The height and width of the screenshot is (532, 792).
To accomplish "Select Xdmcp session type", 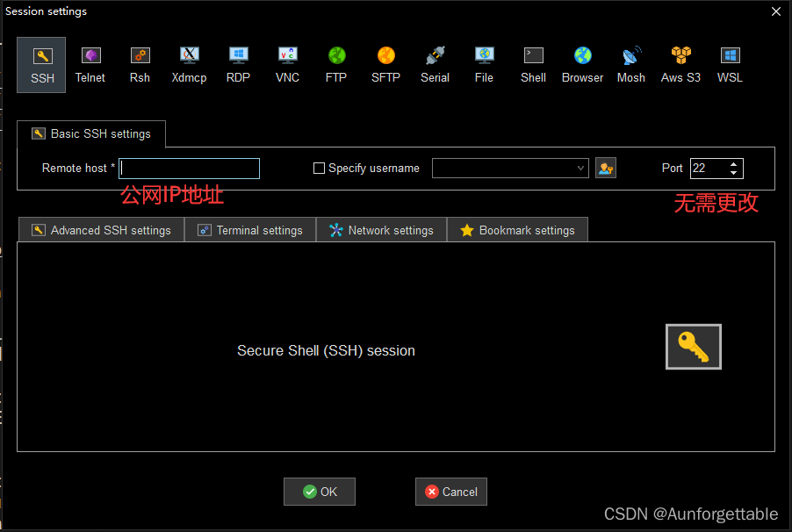I will tap(189, 65).
